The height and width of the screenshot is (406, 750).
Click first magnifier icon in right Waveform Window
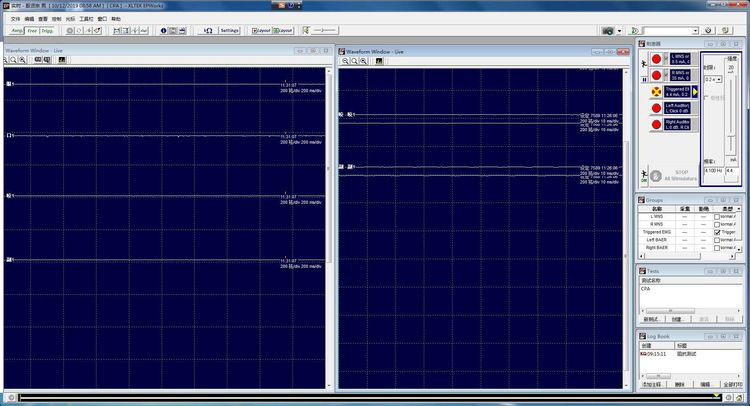(345, 61)
